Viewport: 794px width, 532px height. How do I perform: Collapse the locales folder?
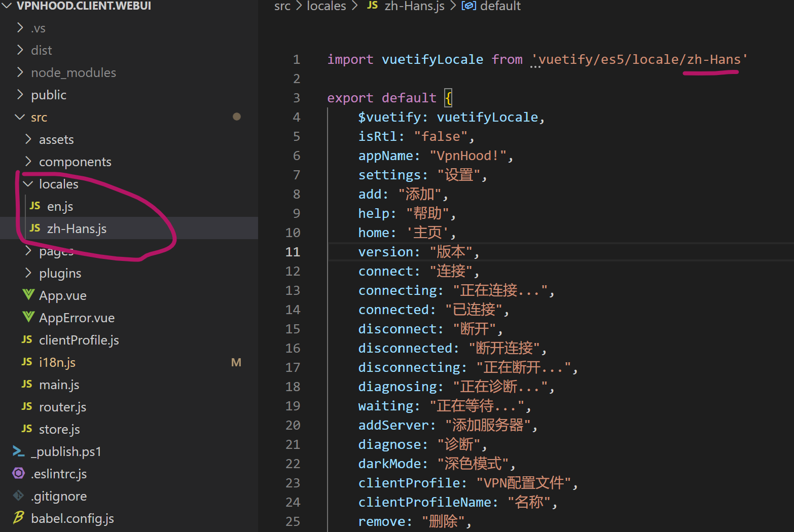(x=28, y=183)
